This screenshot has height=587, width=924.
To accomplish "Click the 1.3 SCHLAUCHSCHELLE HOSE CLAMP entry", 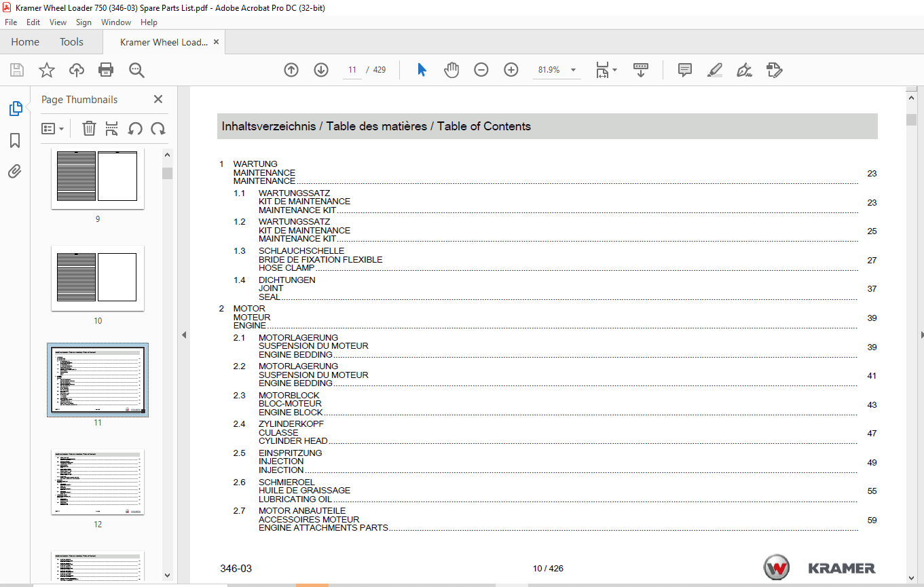I will coord(555,260).
